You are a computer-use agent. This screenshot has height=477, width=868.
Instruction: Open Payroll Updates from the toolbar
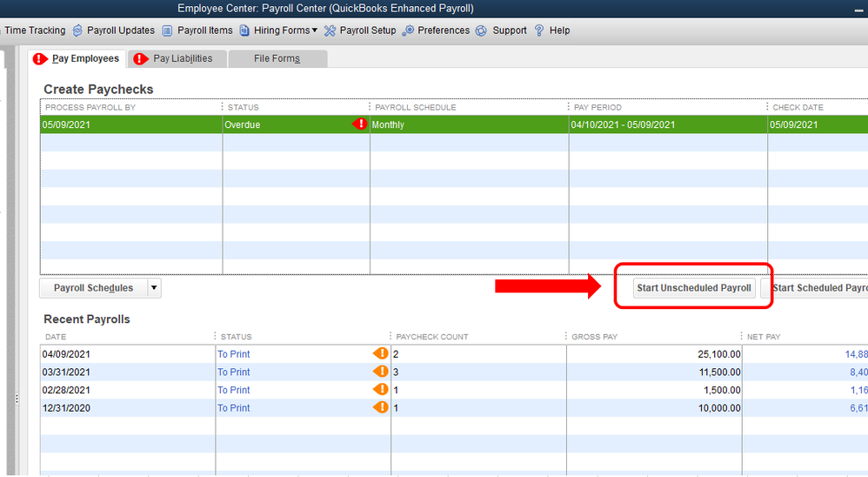[x=121, y=30]
